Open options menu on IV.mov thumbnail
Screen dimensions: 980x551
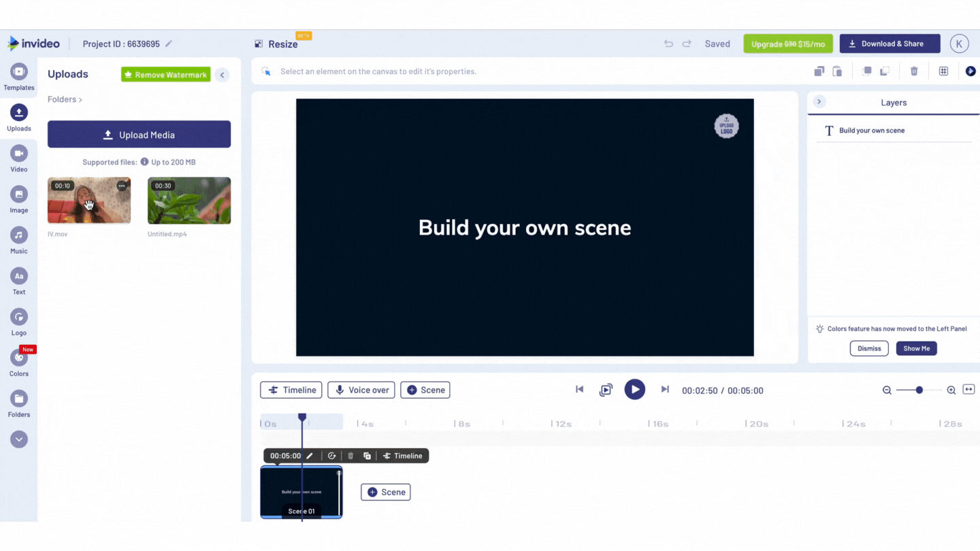[122, 186]
